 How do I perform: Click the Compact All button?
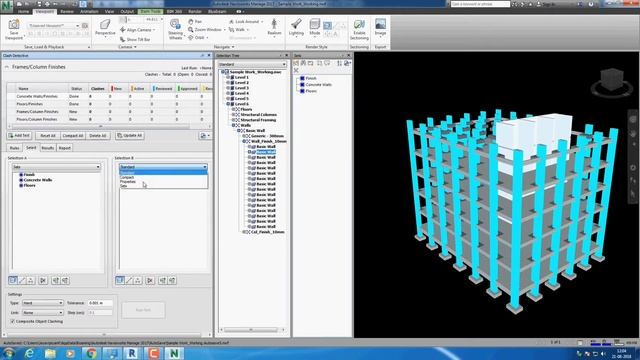(73, 136)
